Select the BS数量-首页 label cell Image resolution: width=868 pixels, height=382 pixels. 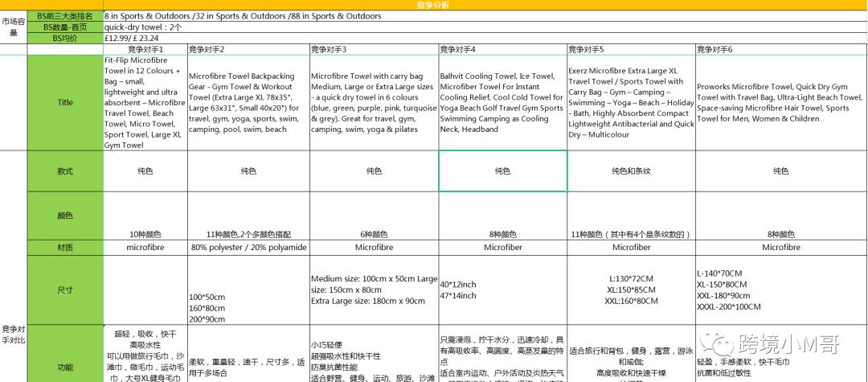coord(65,27)
